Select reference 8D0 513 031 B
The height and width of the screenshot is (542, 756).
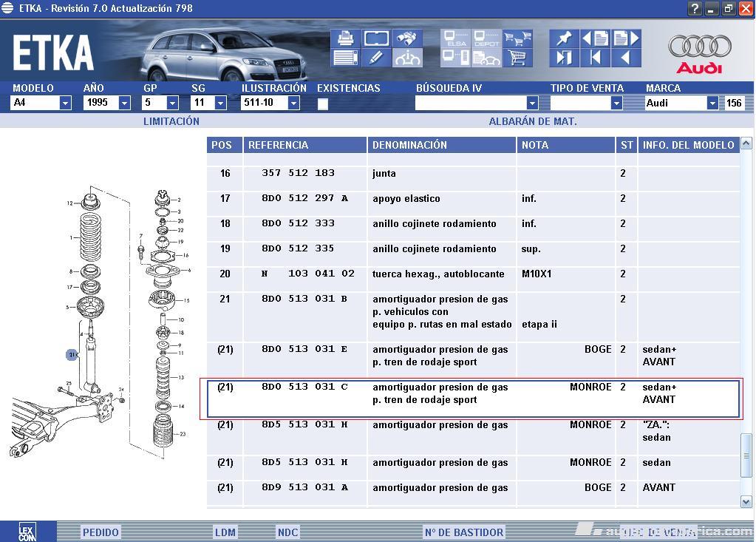point(304,299)
